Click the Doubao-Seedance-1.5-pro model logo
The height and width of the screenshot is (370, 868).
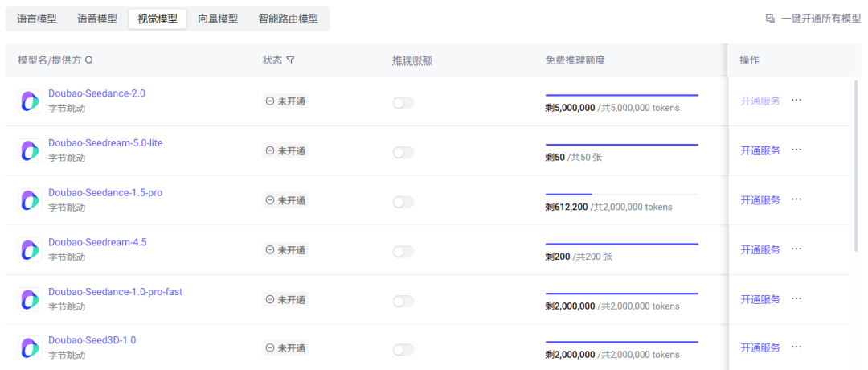(30, 200)
